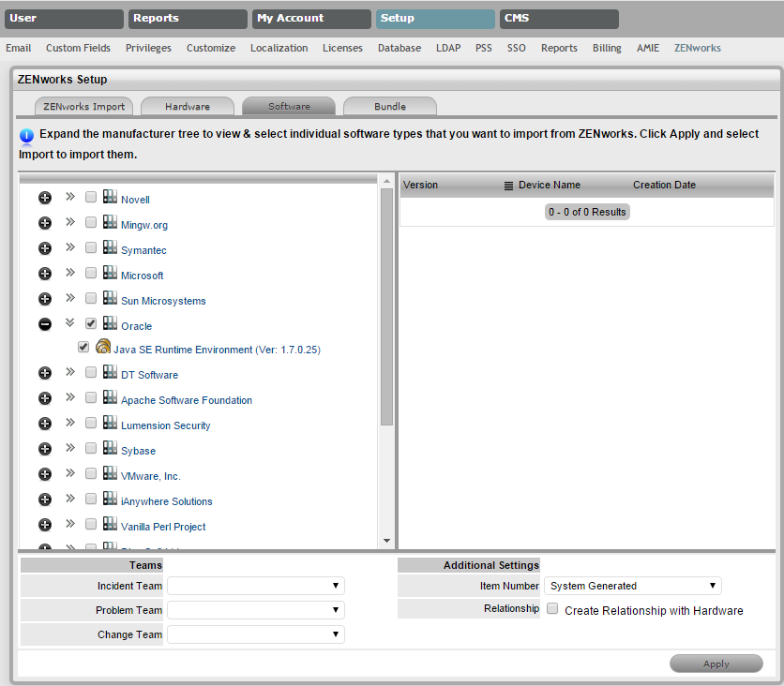
Task: Open the Incident Team dropdown
Action: tap(256, 586)
